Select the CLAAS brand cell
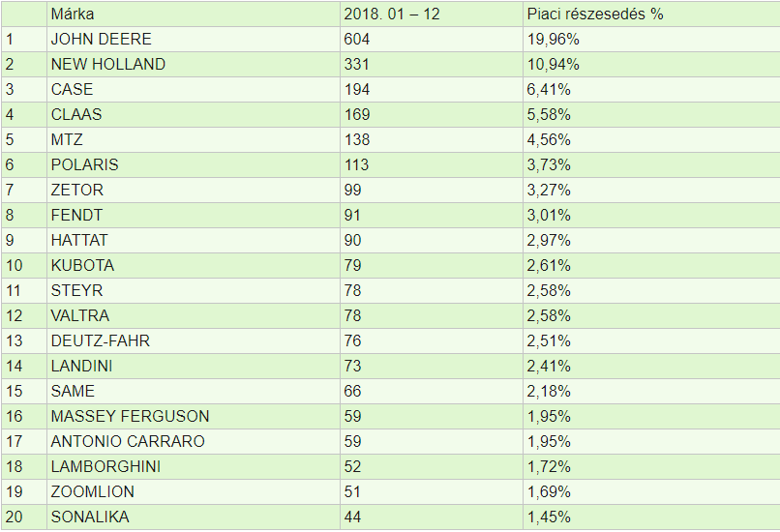Screen dimensions: 780x532 (x=76, y=115)
